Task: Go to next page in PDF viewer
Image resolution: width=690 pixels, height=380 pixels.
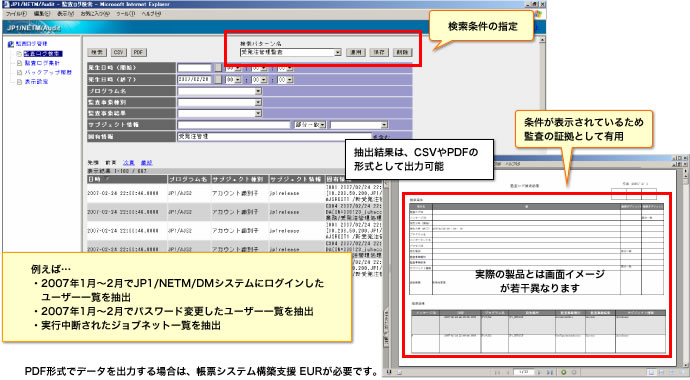Action: click(540, 372)
